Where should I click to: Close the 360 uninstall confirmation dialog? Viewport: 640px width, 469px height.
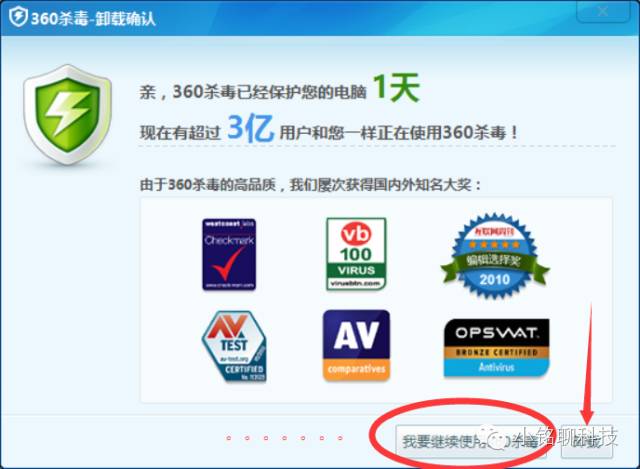pos(602,11)
